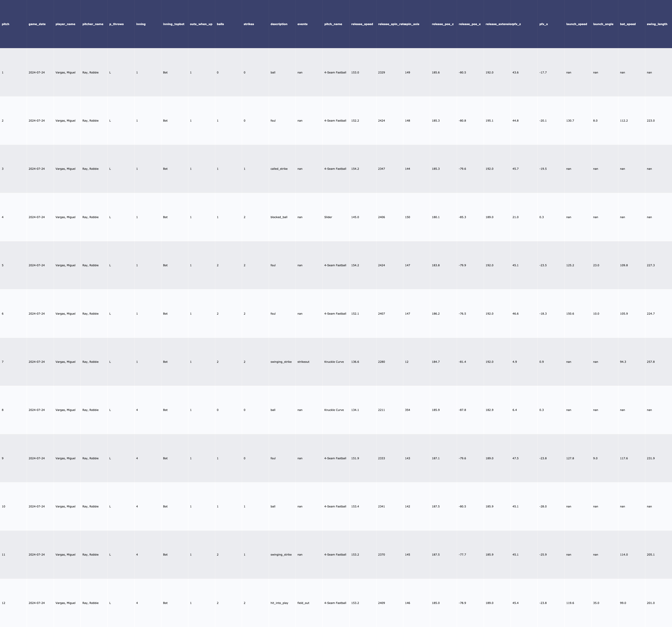Click the release_speed column header

[x=362, y=24]
